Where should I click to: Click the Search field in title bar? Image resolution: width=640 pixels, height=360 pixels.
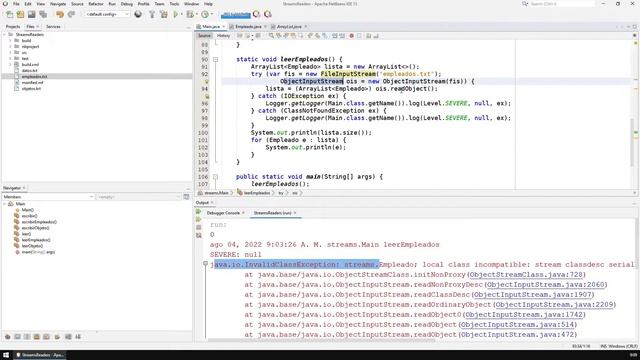coord(562,4)
